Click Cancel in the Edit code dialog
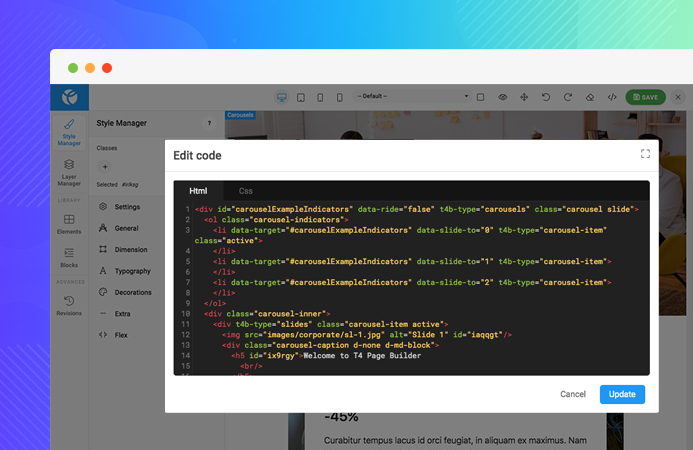Viewport: 693px width, 450px height. click(573, 394)
